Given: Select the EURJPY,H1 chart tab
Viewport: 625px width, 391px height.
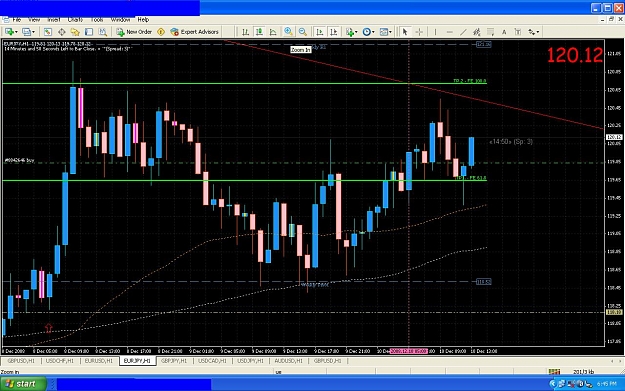Looking at the screenshot, I should [137, 361].
